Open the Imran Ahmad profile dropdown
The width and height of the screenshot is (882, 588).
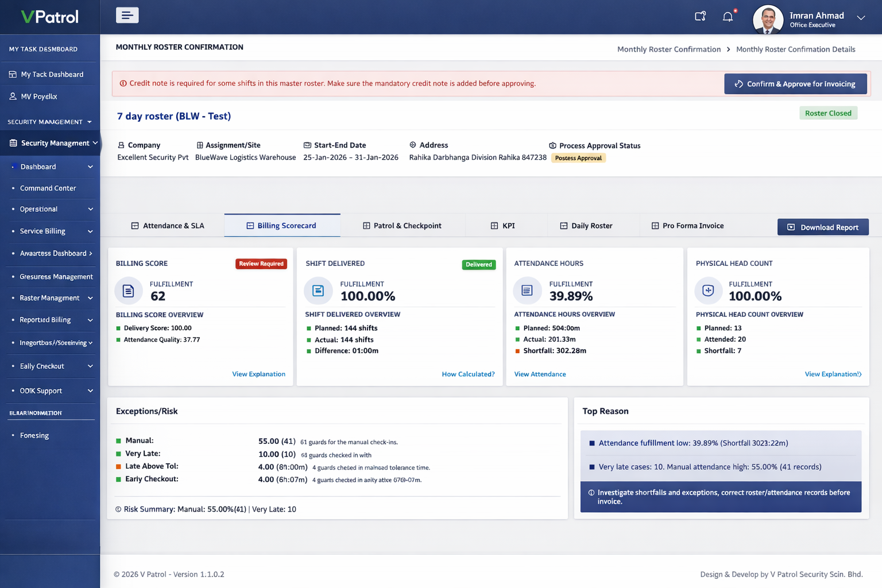pyautogui.click(x=861, y=17)
